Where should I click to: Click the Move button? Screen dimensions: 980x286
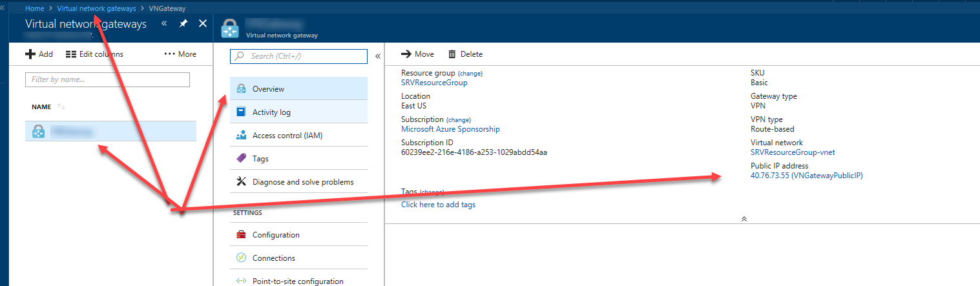(417, 54)
